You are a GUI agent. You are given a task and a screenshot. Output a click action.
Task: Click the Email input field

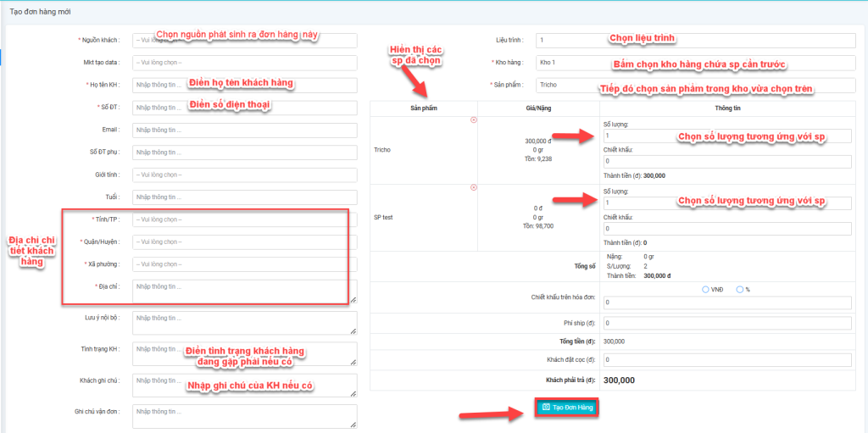[x=244, y=130]
